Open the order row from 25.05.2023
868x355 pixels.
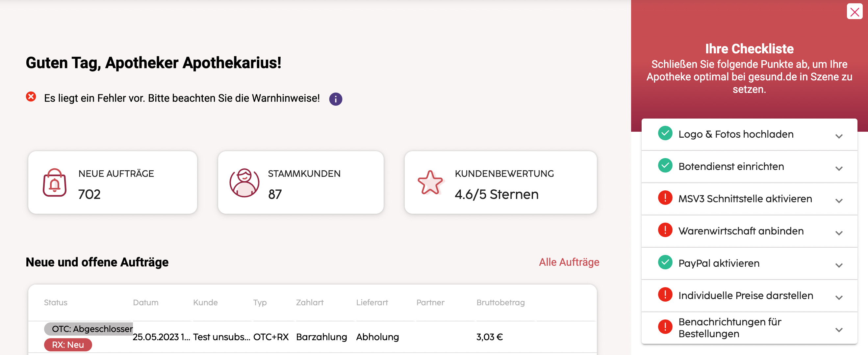[312, 337]
